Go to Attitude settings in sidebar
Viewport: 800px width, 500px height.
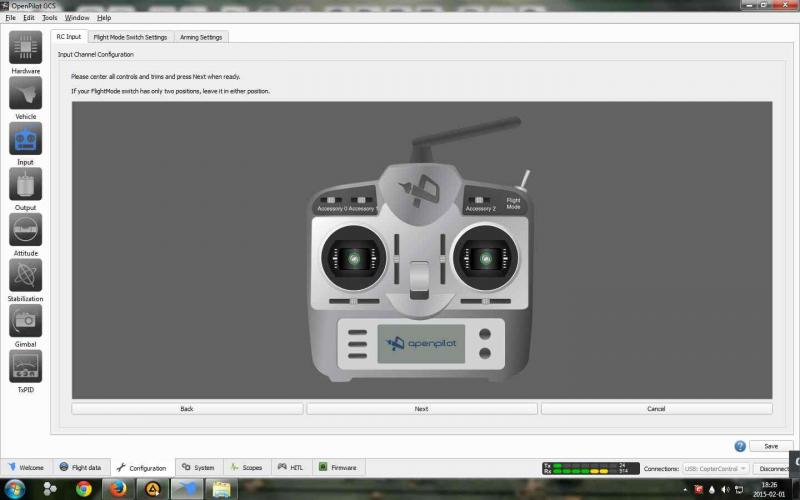coord(25,230)
